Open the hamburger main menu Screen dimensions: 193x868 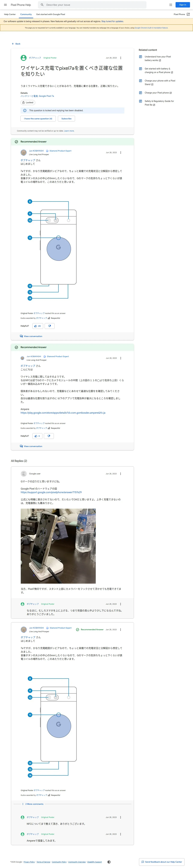(5, 5)
